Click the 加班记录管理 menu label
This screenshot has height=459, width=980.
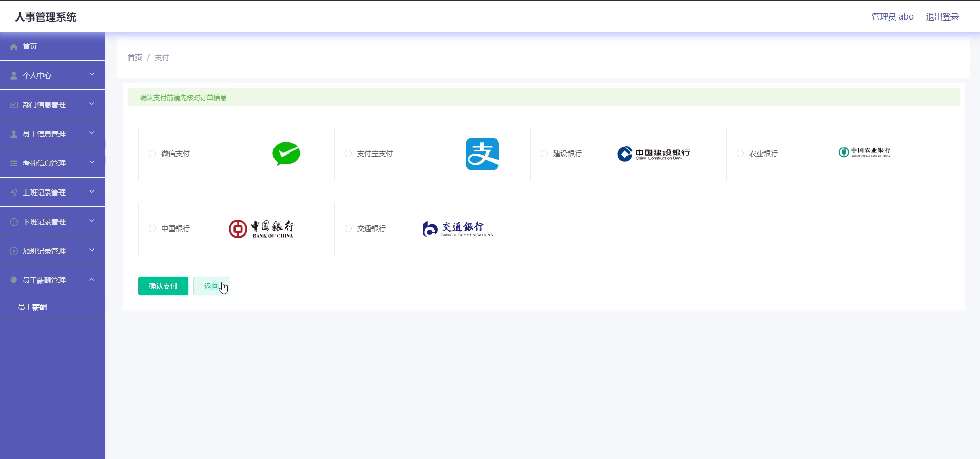point(44,251)
